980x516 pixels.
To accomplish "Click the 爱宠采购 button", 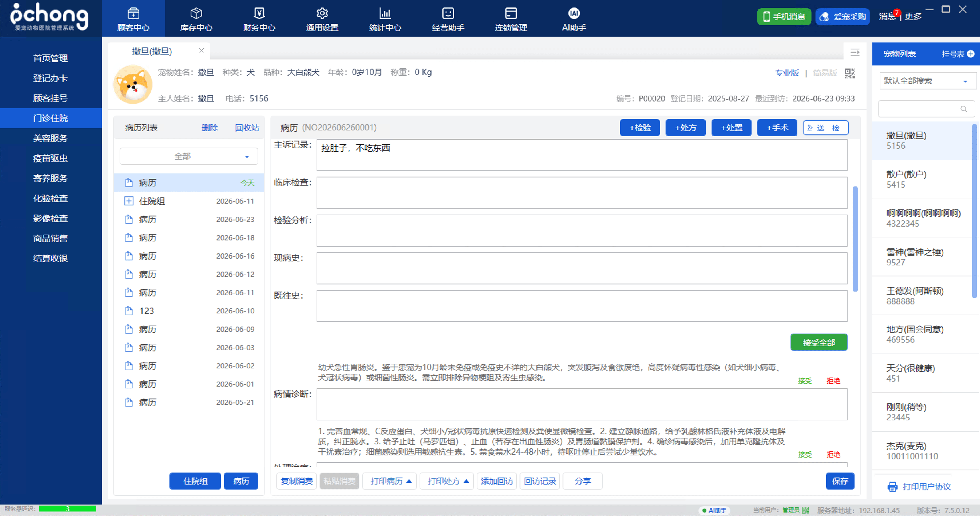I will coord(842,17).
